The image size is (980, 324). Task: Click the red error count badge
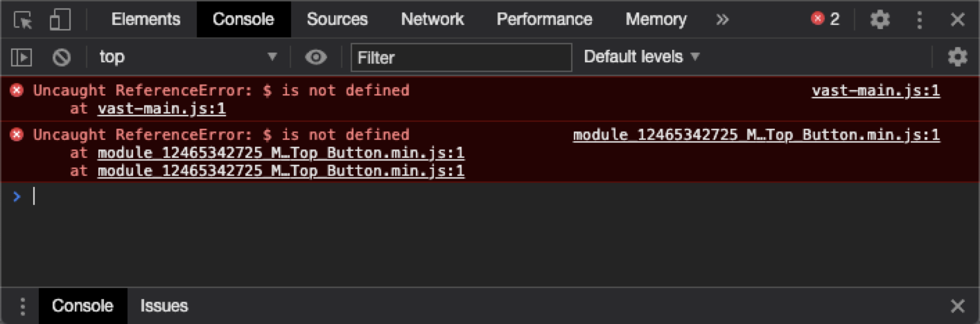825,20
